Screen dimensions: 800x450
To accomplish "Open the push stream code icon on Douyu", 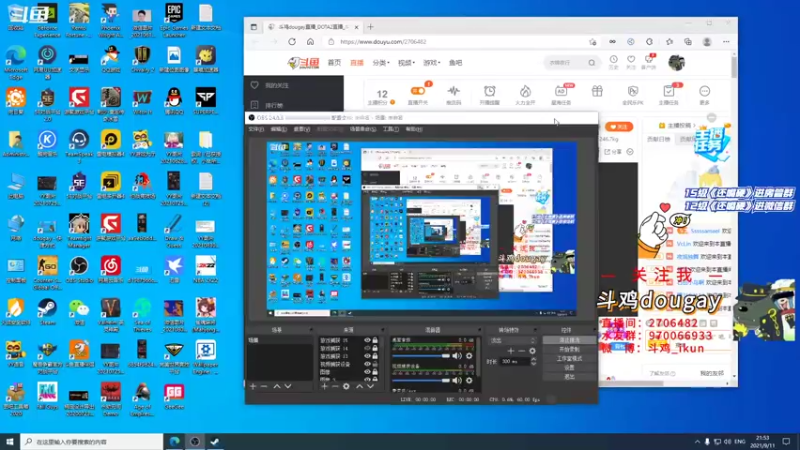I will click(x=454, y=91).
